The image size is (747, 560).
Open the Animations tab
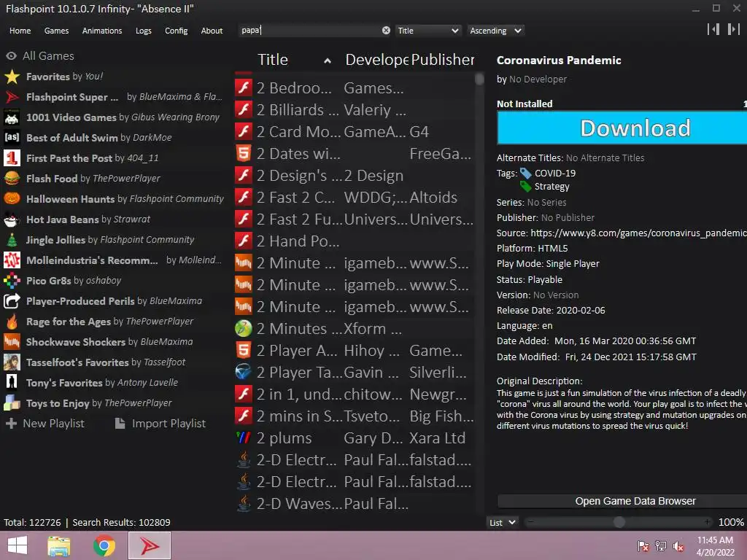(x=102, y=31)
